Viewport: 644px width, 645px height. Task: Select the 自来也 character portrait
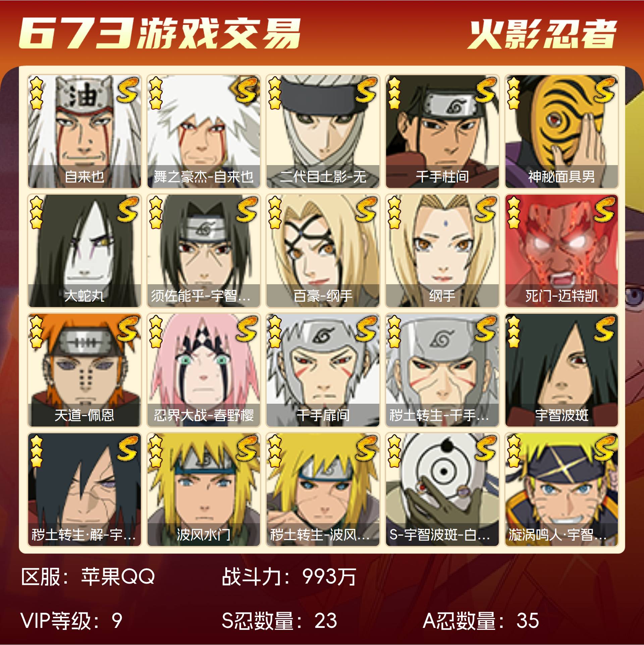[84, 131]
